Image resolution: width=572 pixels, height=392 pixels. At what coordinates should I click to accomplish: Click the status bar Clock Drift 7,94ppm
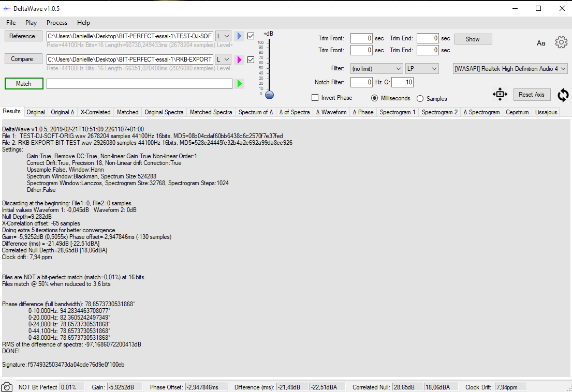(x=510, y=387)
